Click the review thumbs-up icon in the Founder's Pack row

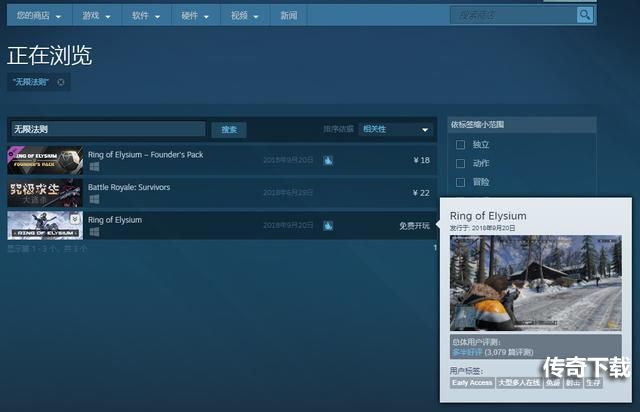point(328,160)
